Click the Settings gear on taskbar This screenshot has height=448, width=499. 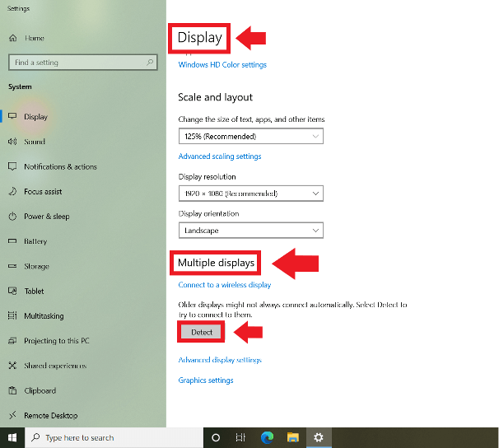click(x=319, y=438)
